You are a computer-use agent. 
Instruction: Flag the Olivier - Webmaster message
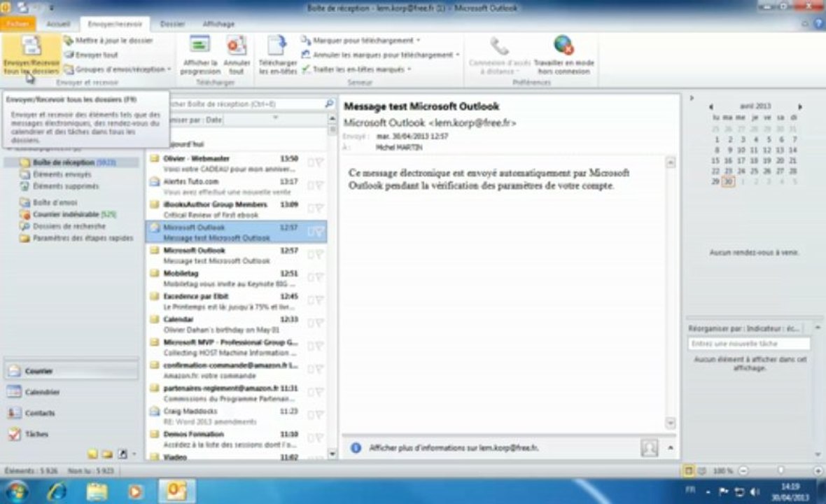(x=319, y=162)
